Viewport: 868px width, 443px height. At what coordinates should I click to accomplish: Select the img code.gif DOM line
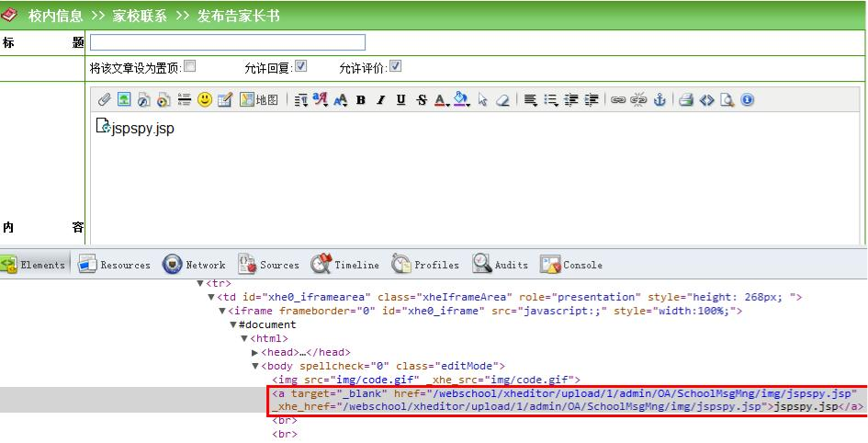[425, 380]
